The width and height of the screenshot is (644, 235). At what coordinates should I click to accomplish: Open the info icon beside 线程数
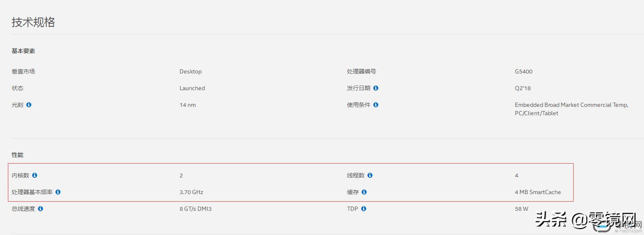click(x=370, y=175)
